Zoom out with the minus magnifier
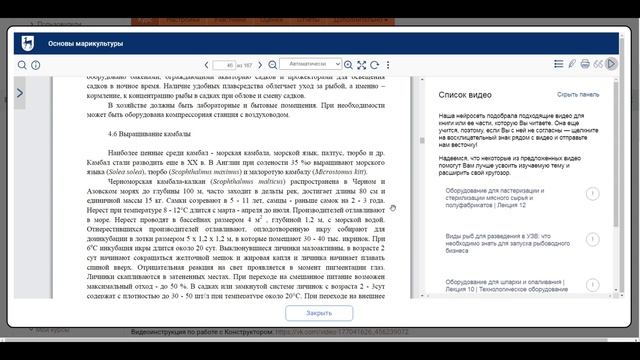The height and width of the screenshot is (360, 640). 273,65
